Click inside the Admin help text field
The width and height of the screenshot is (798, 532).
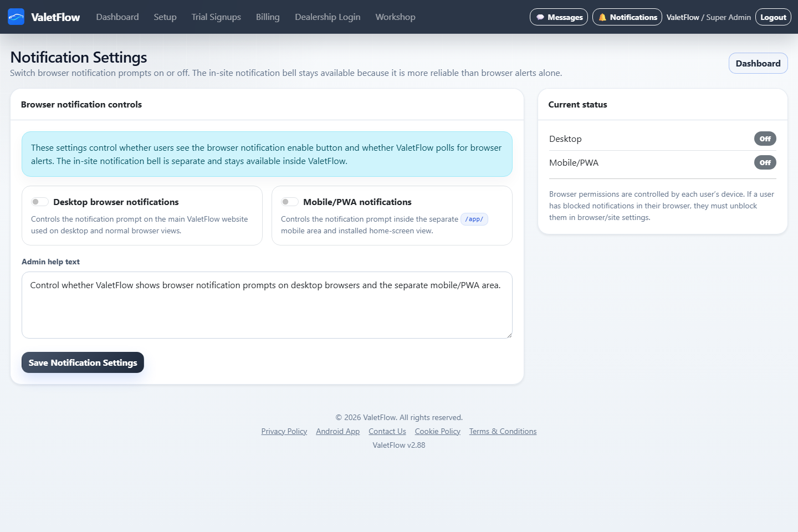267,305
